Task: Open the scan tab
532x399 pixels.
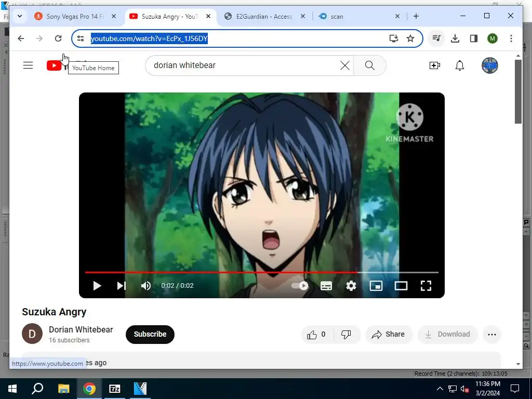Action: [x=360, y=16]
